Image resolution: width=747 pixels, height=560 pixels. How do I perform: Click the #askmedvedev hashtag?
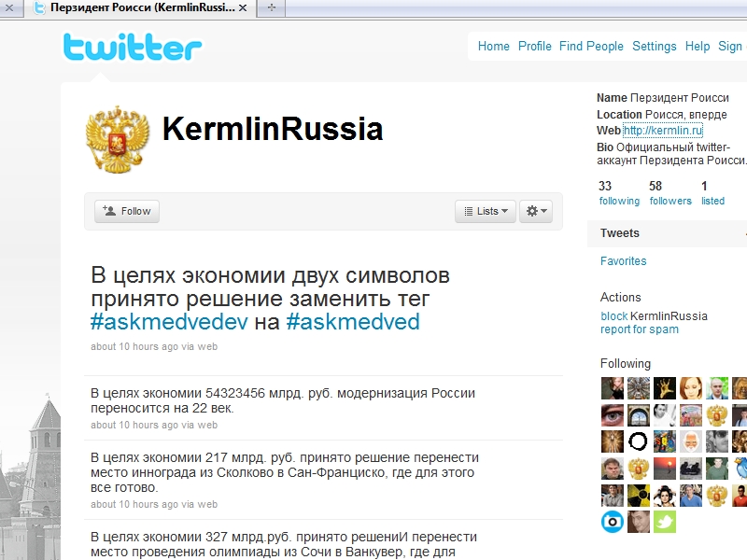click(x=169, y=322)
